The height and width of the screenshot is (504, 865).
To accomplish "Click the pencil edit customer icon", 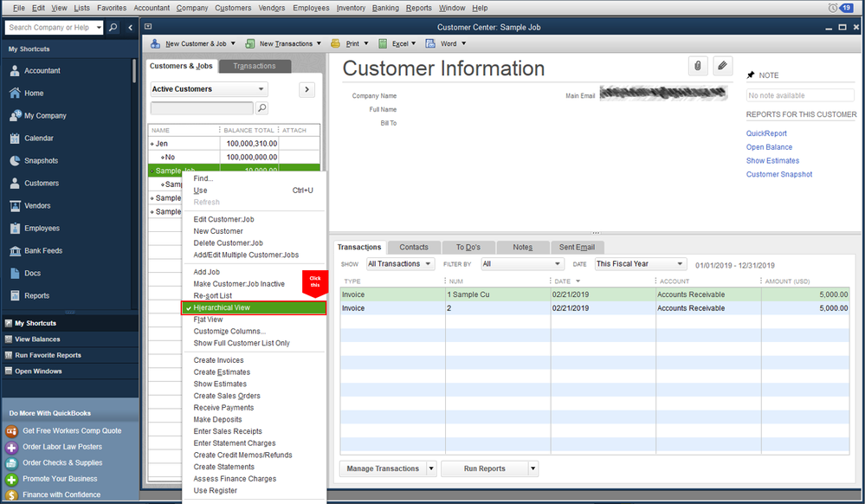I will click(x=722, y=67).
